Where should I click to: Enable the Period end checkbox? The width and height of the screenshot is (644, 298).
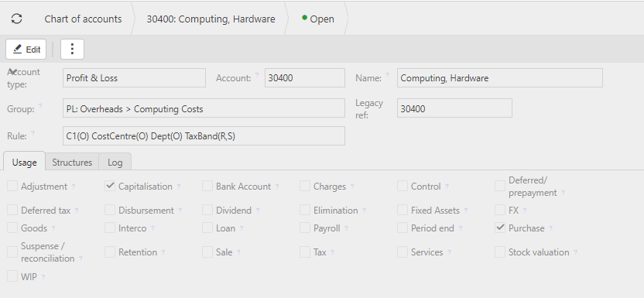coord(402,228)
